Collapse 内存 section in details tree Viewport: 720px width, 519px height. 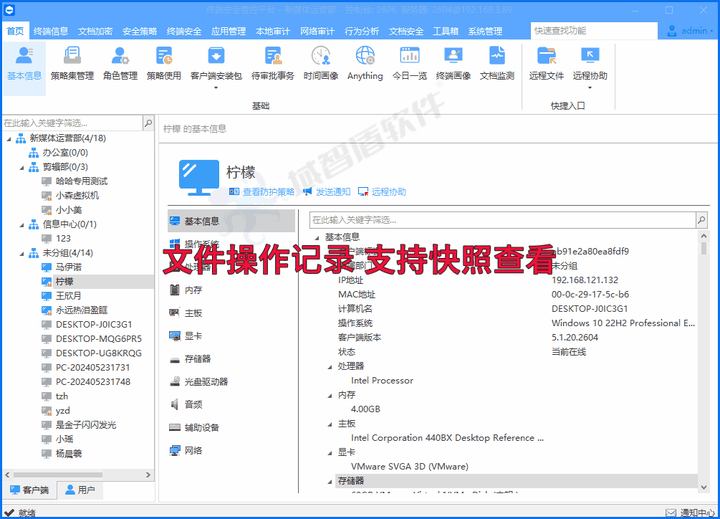330,395
